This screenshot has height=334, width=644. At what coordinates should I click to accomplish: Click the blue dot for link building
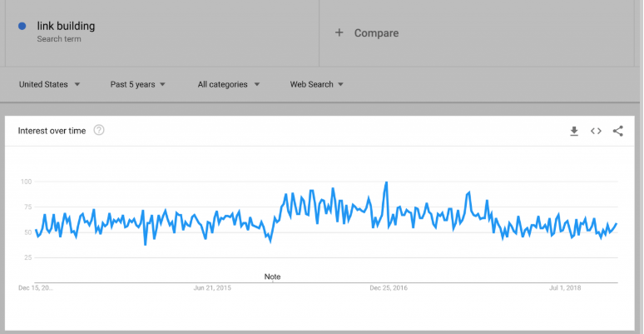point(22,26)
